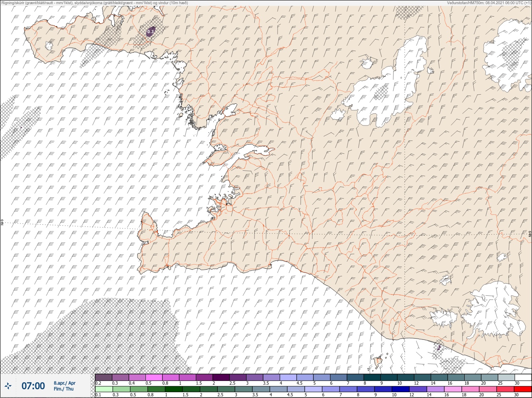Pick the bright red 30 swatch in the lower legend row
Image resolution: width=532 pixels, height=398 pixels.
click(523, 389)
